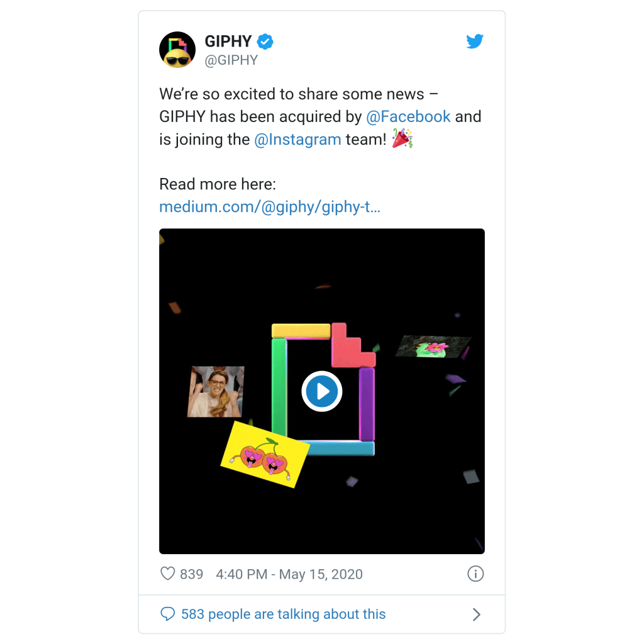Open GIPHY profile avatar picture

tap(177, 50)
